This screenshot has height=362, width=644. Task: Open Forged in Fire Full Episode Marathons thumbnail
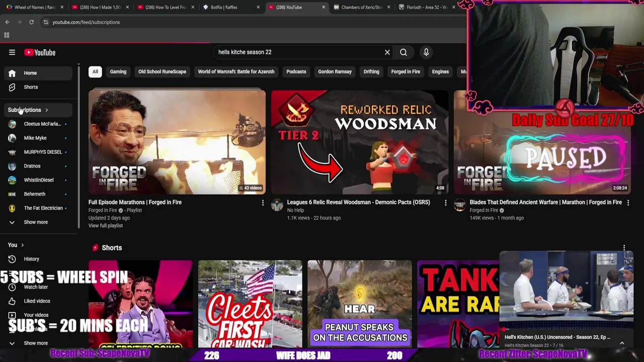(177, 142)
